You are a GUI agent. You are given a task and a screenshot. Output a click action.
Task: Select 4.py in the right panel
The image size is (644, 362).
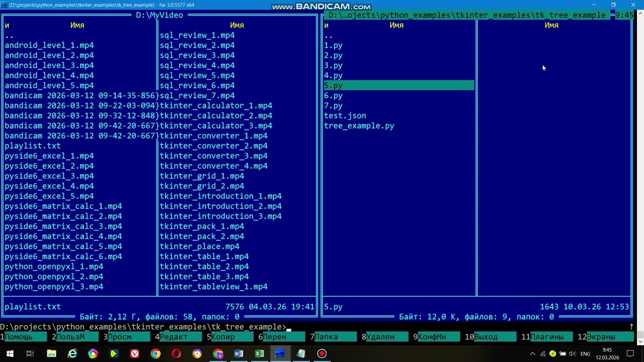click(333, 75)
